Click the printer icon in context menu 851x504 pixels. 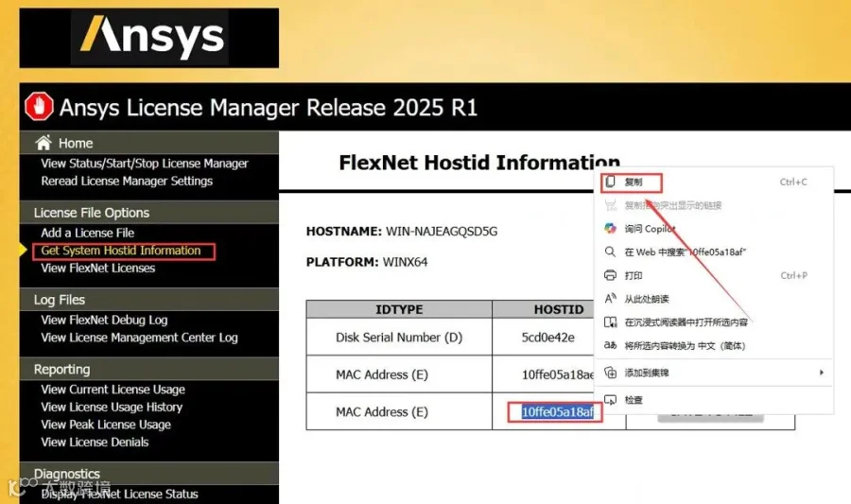click(x=610, y=275)
